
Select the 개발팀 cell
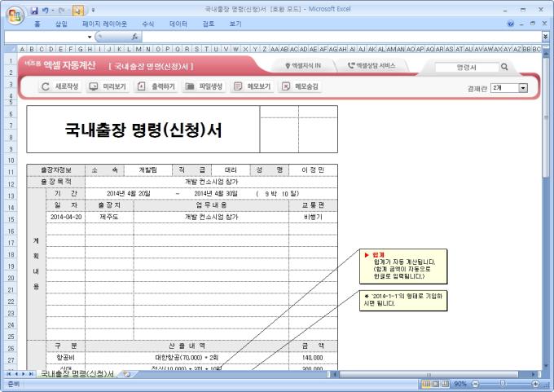(x=148, y=170)
